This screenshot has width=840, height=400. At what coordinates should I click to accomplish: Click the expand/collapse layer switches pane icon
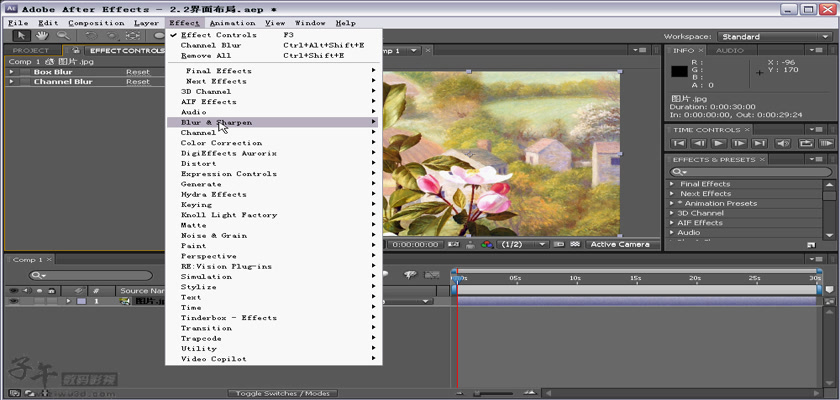[x=14, y=393]
